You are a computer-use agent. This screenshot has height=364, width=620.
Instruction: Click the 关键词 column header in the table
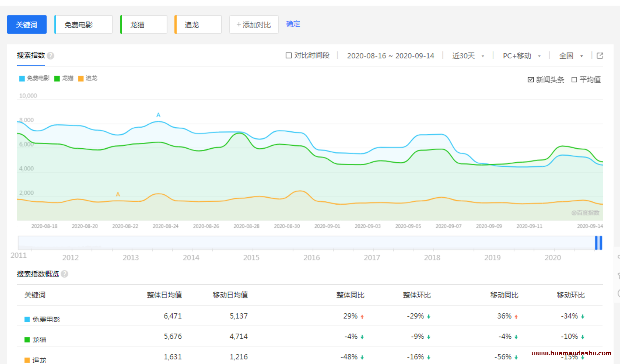[x=35, y=295]
